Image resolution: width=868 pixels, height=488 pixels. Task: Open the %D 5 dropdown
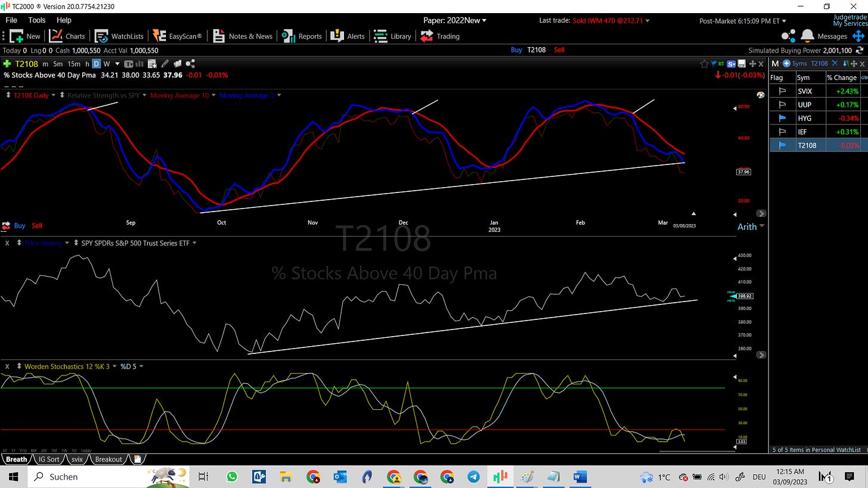click(141, 366)
